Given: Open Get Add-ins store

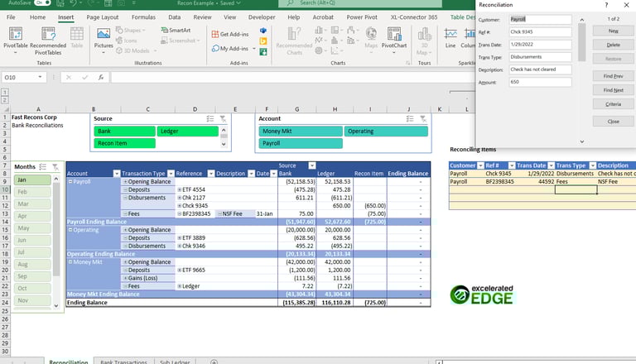Looking at the screenshot, I should point(230,34).
